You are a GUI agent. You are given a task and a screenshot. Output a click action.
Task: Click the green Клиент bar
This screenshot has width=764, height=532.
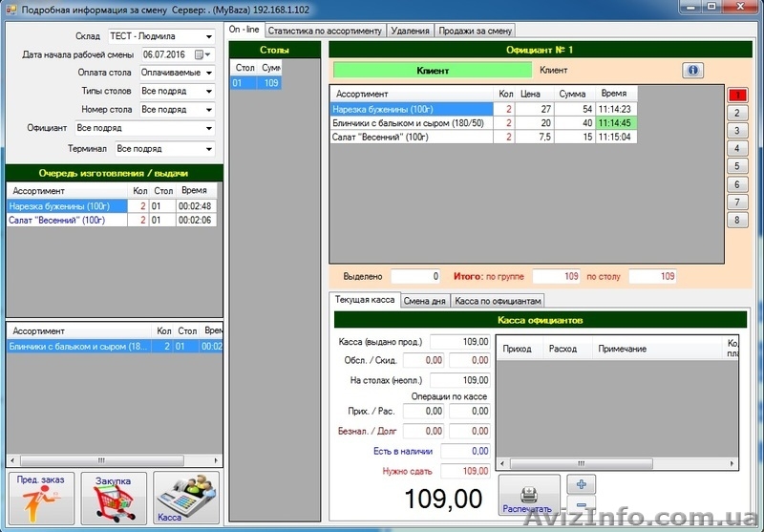433,71
